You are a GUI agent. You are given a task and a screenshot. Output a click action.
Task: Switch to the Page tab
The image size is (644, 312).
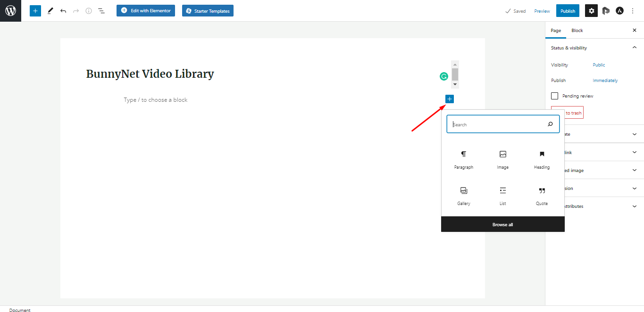556,30
